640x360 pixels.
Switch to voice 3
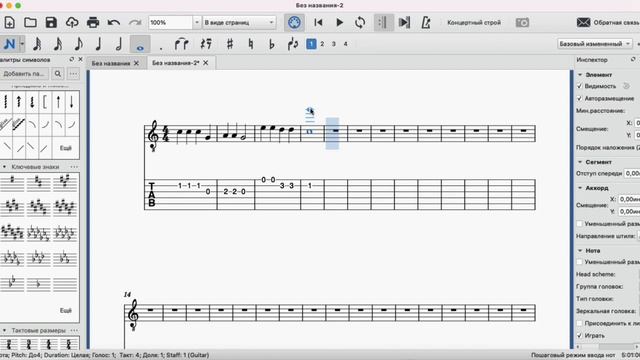334,44
